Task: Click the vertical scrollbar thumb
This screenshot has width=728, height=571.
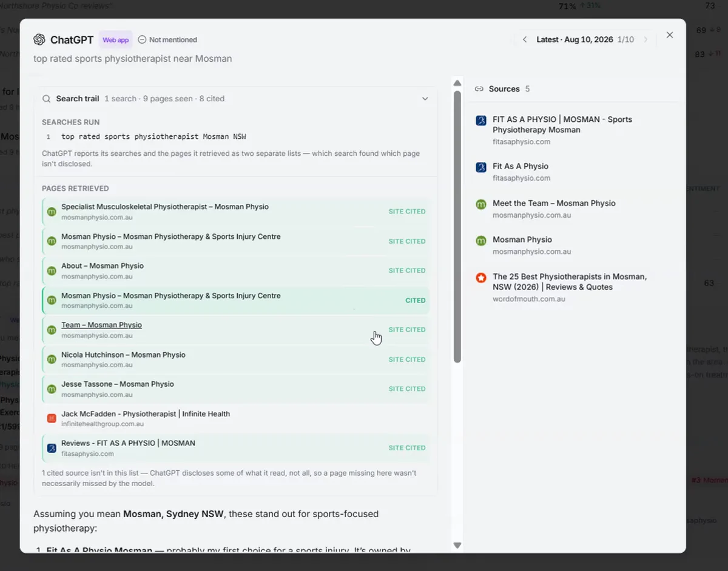Action: point(457,227)
